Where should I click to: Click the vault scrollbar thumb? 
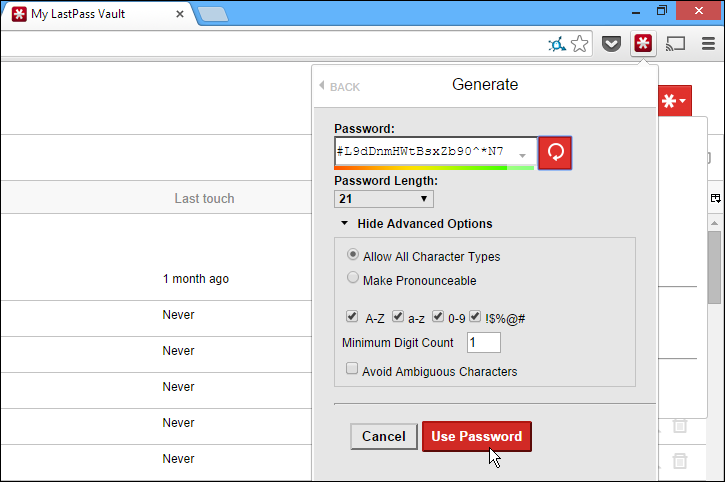(x=714, y=267)
